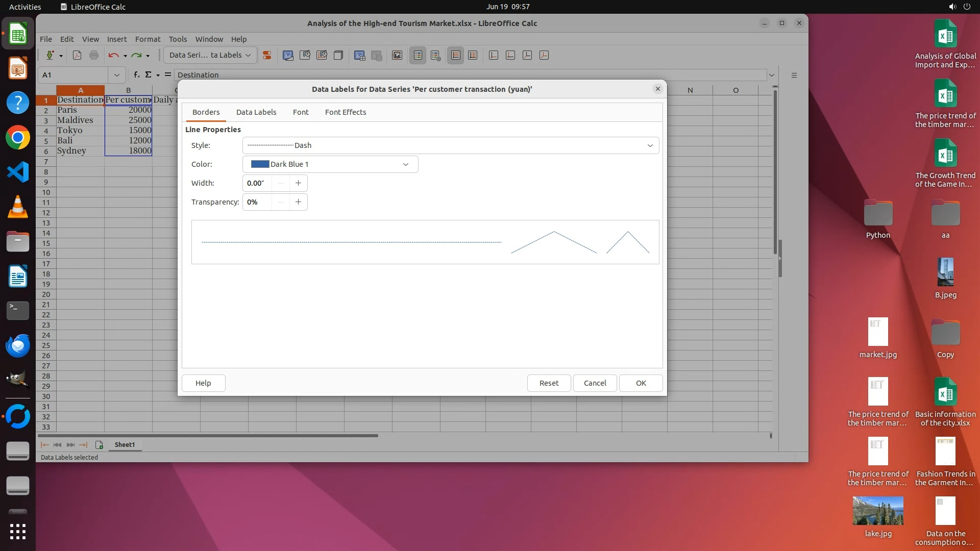Click the Redo arrow icon
The image size is (980, 551).
point(136,55)
